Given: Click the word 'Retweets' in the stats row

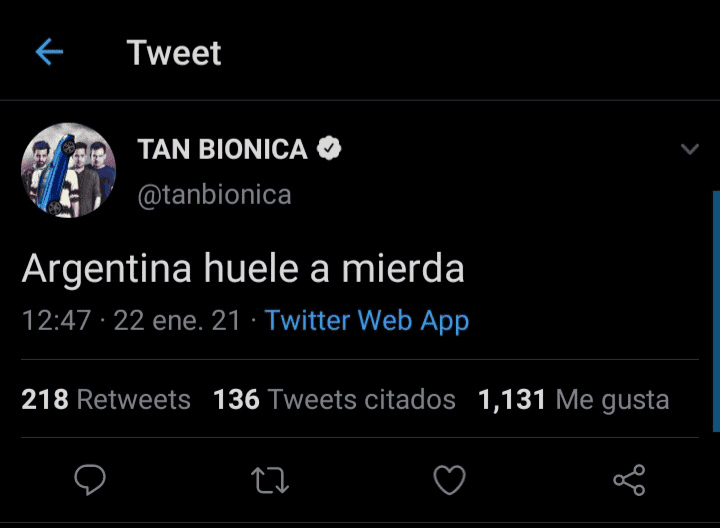Looking at the screenshot, I should point(133,400).
